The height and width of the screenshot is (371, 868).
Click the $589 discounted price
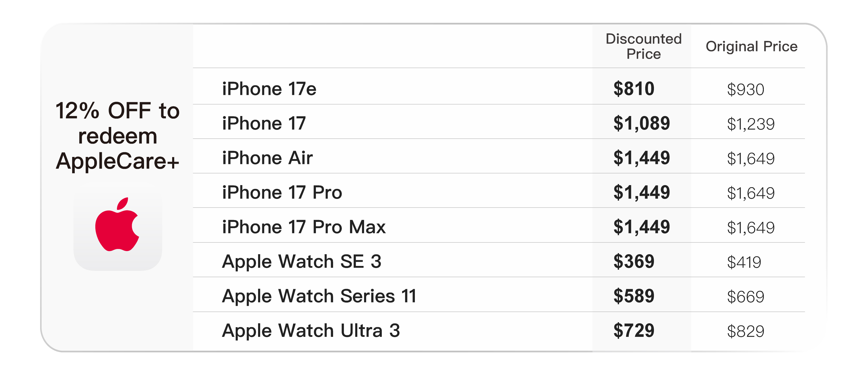tap(634, 296)
